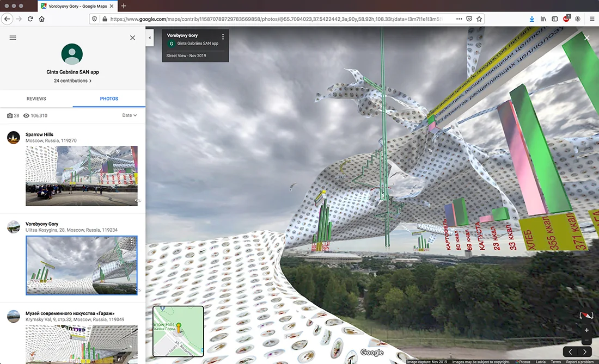Open the Google Maps hamburger menu

coord(13,38)
